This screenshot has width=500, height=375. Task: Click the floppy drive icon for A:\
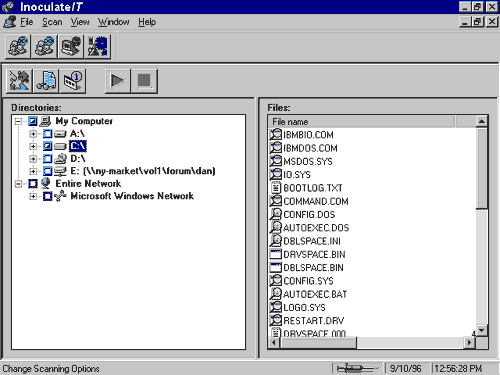(x=60, y=134)
